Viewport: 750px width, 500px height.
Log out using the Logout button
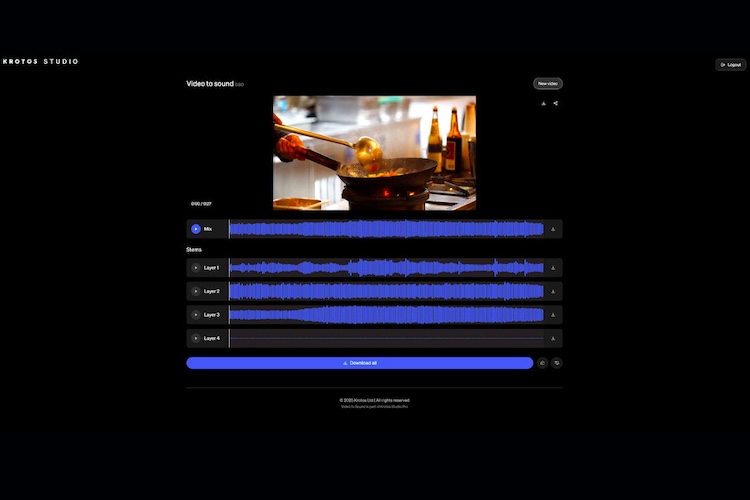730,65
